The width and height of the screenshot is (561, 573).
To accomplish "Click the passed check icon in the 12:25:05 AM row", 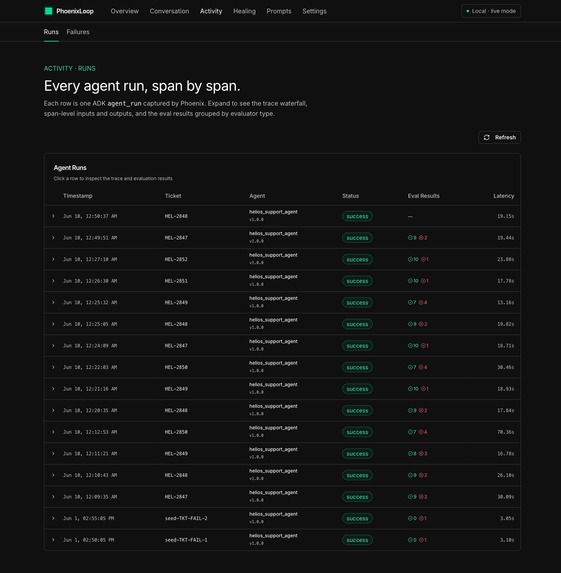I will click(x=410, y=324).
